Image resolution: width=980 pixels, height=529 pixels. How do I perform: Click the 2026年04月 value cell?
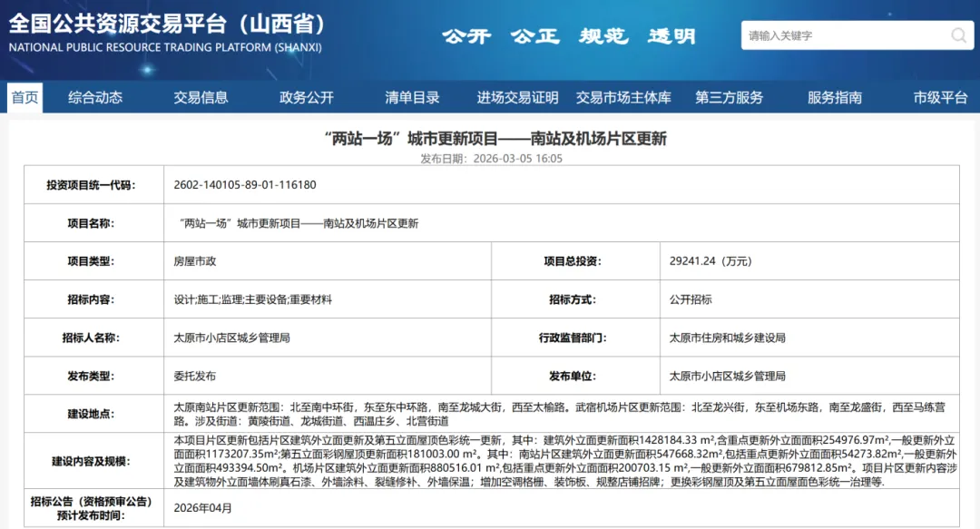click(562, 508)
